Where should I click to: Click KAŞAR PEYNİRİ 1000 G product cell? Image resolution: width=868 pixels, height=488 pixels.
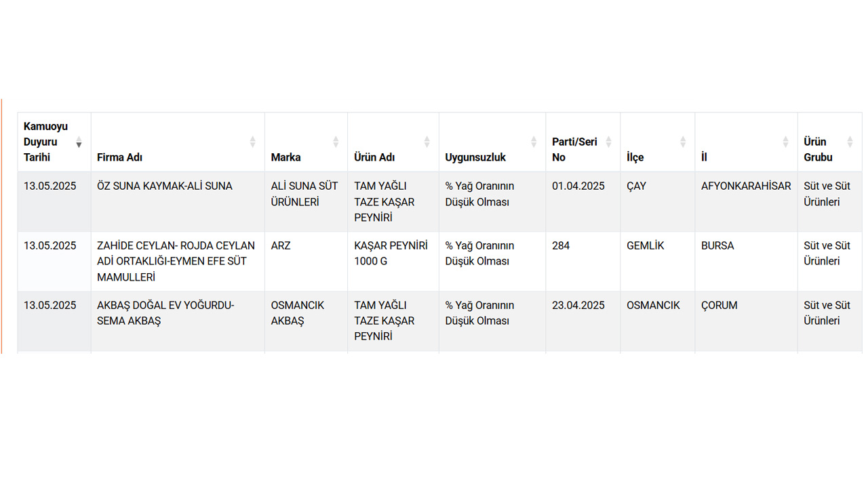(x=391, y=253)
